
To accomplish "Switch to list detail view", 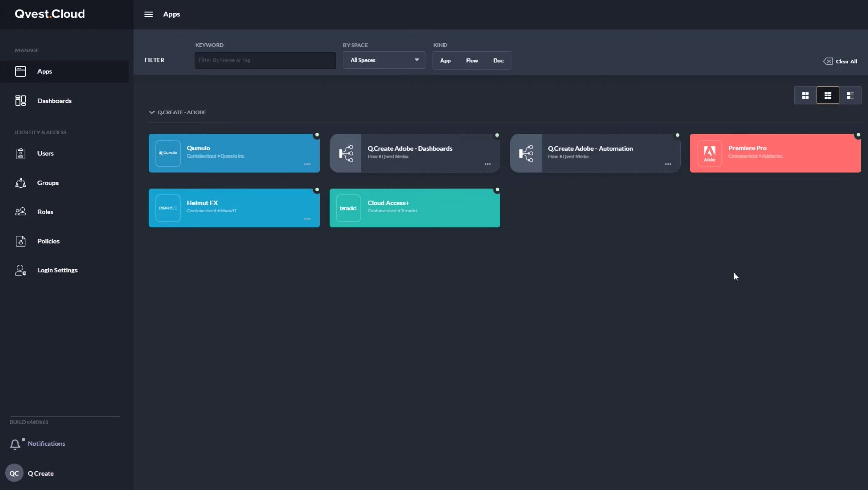I will click(850, 95).
